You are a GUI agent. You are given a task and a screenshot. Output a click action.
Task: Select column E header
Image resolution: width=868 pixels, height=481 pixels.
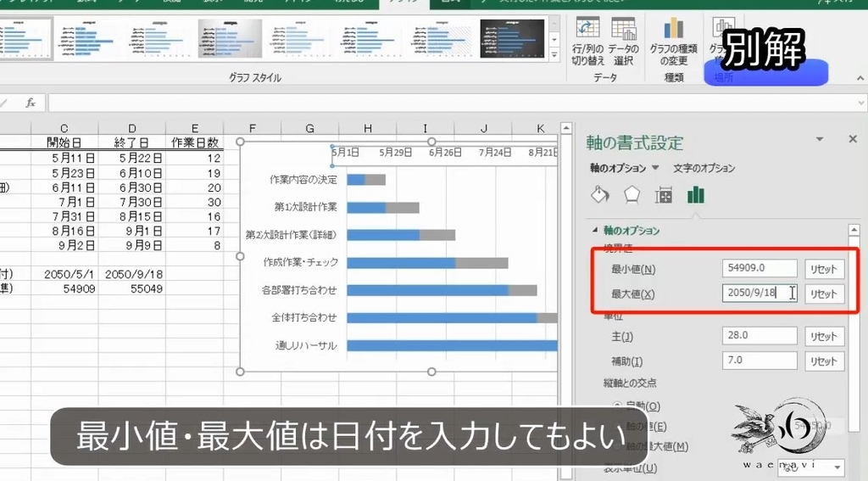194,128
